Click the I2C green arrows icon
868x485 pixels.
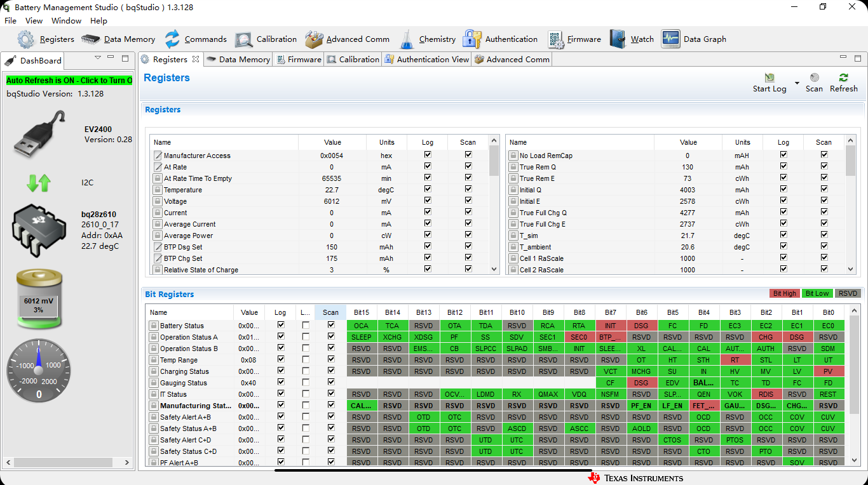(39, 183)
